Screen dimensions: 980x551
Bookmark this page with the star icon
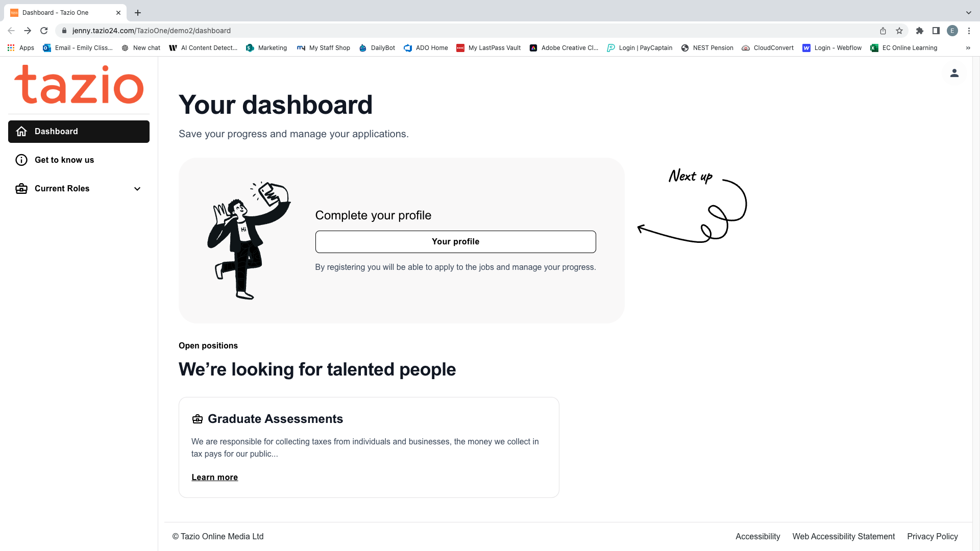tap(899, 31)
